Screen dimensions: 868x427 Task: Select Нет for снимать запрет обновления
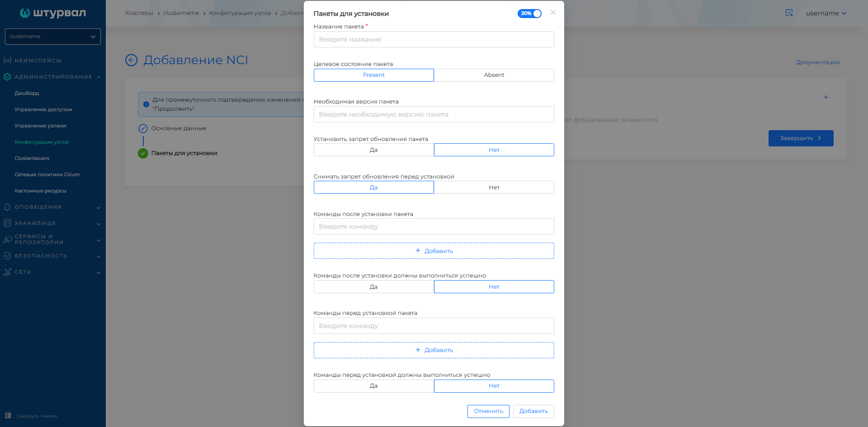494,187
